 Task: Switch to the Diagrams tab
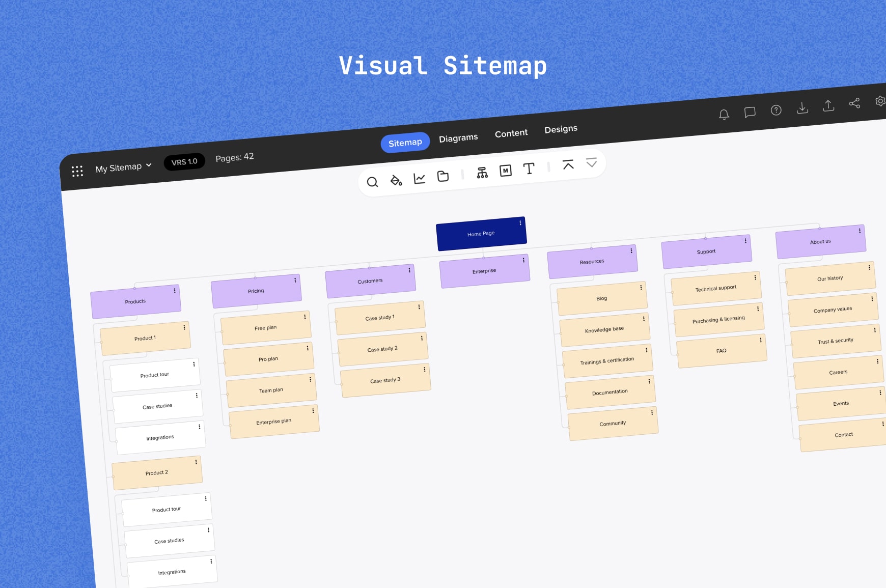coord(458,138)
